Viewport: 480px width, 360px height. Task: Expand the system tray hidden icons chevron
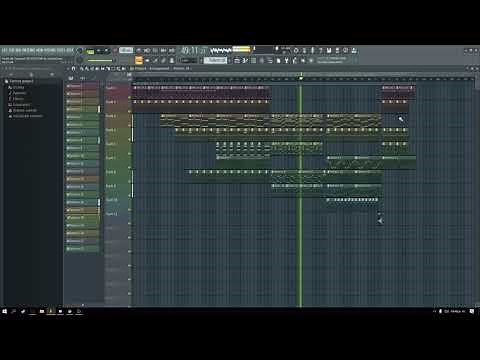(434, 311)
